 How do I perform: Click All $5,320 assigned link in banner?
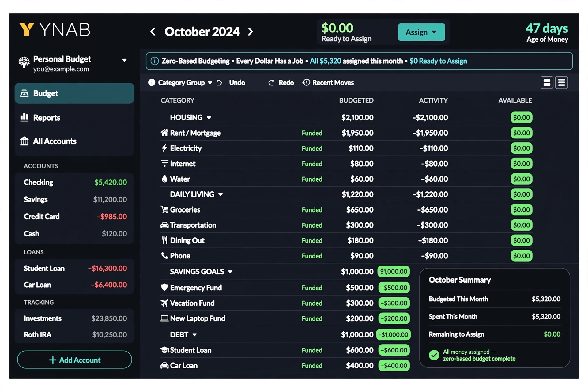[x=326, y=61]
